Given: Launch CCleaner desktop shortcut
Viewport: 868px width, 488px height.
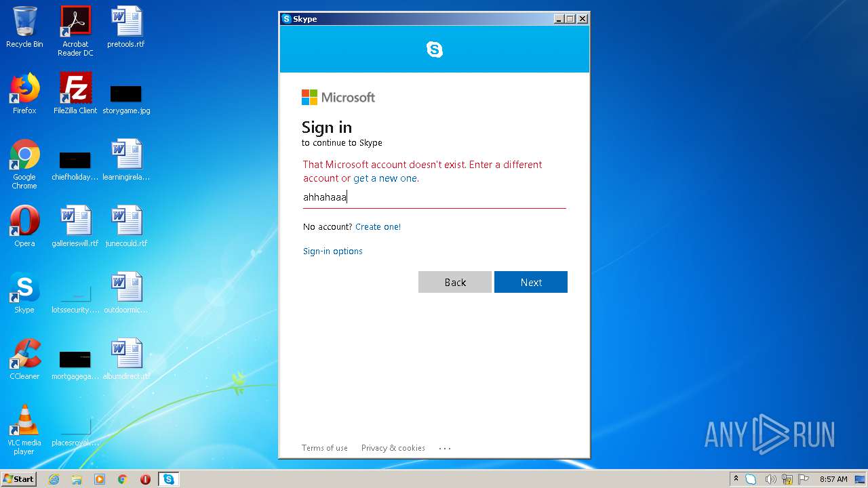Looking at the screenshot, I should 24,359.
